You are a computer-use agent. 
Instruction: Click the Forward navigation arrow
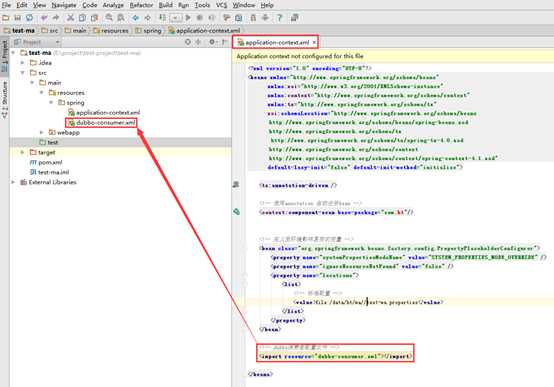click(147, 18)
